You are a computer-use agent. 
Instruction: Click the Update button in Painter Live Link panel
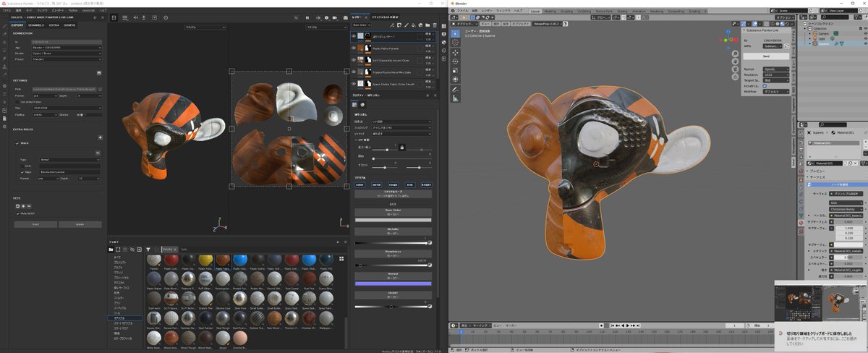tap(80, 224)
